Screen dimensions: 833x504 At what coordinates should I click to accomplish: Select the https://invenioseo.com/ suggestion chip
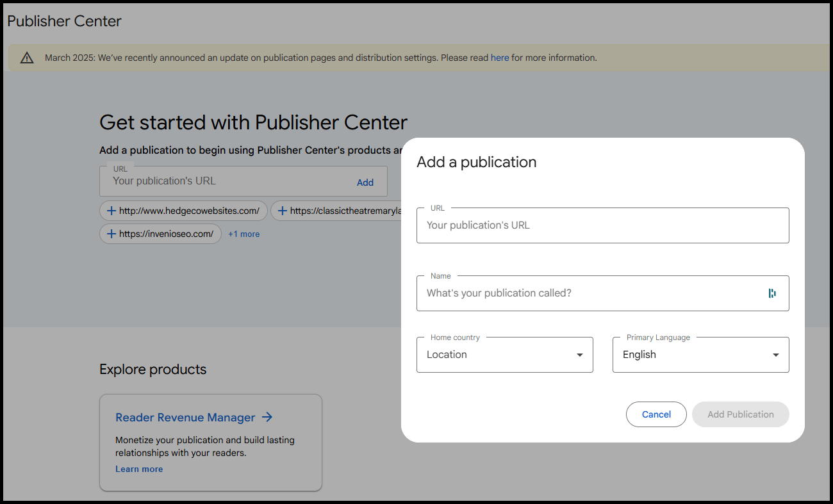click(x=160, y=234)
